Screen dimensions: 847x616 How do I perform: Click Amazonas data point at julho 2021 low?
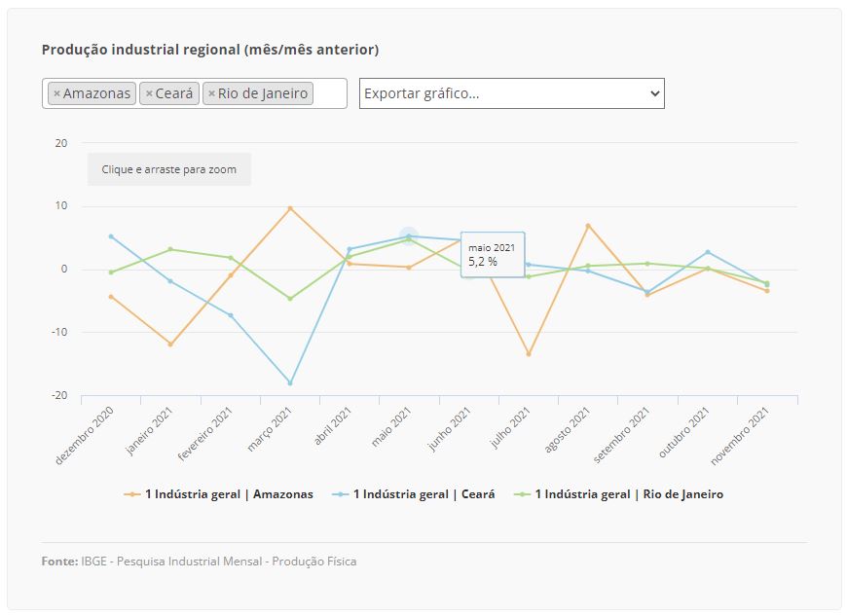tap(529, 354)
